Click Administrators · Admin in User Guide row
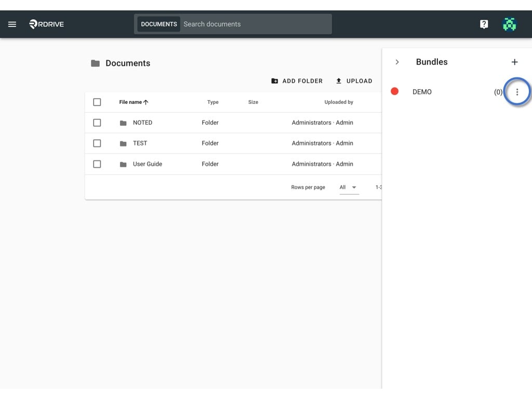 (322, 164)
